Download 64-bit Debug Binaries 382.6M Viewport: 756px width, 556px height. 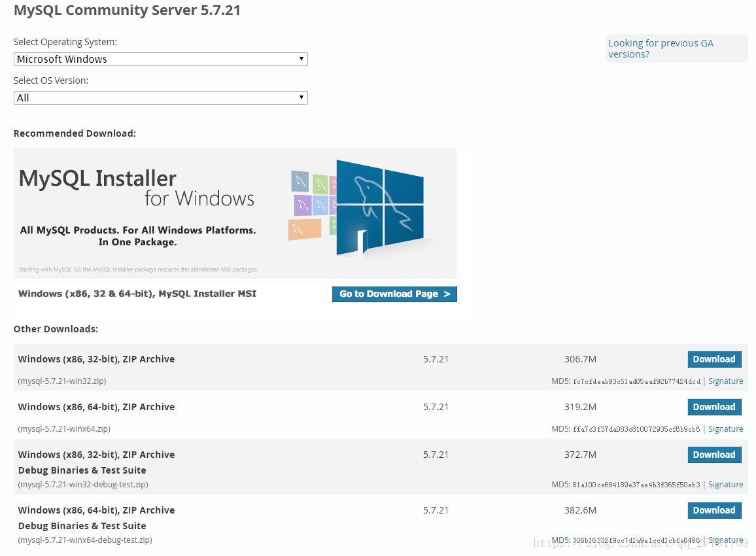point(714,510)
